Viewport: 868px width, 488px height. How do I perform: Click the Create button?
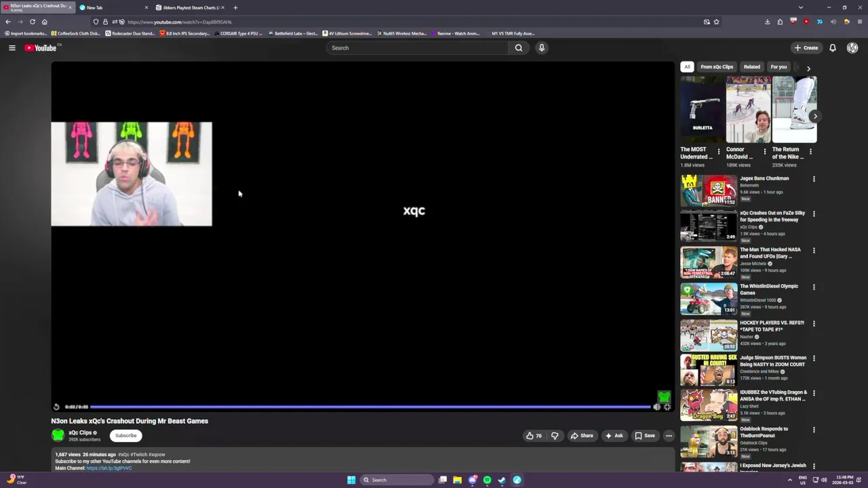click(x=806, y=47)
